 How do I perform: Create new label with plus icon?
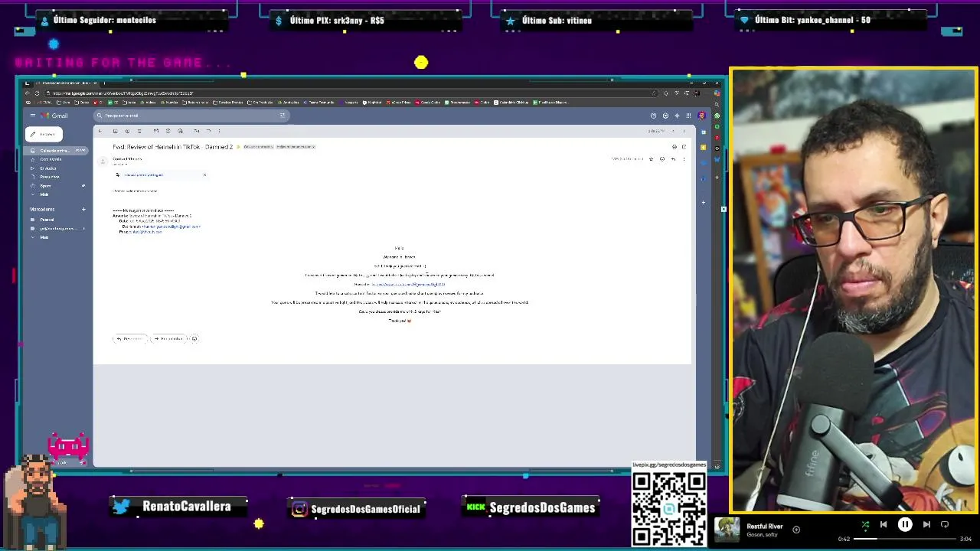pyautogui.click(x=83, y=209)
